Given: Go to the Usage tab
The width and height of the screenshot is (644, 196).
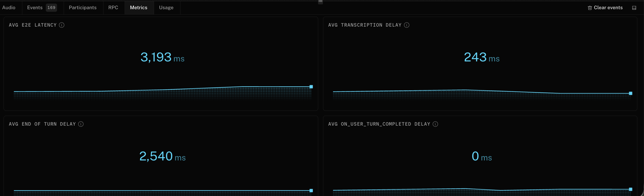Looking at the screenshot, I should click(166, 8).
